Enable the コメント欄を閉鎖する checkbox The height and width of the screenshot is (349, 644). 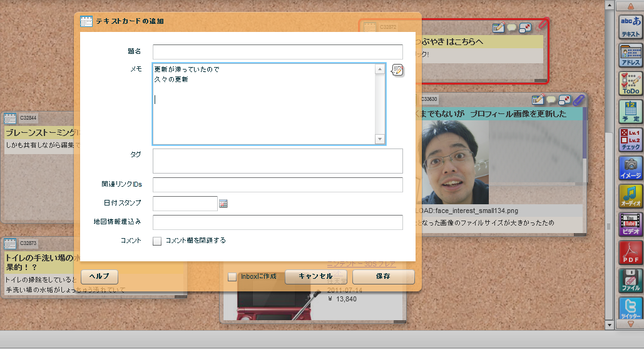(157, 241)
